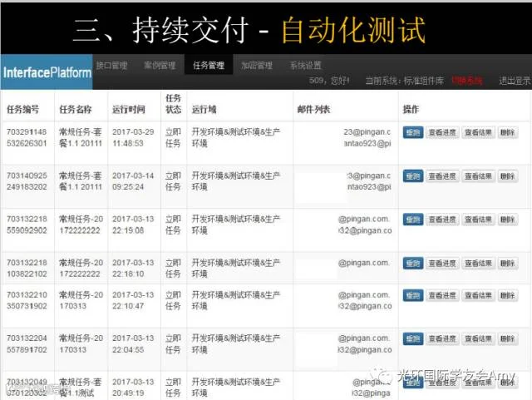Open the 加密管理 tab

tap(257, 65)
